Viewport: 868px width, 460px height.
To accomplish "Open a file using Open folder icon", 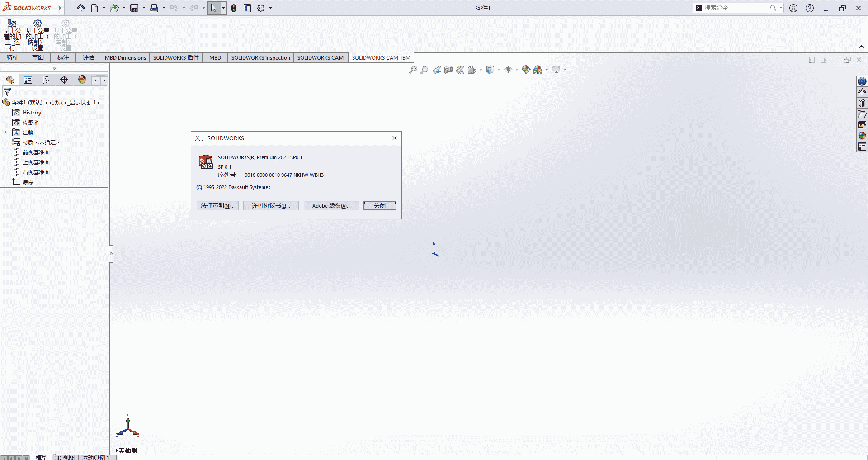I will click(114, 8).
